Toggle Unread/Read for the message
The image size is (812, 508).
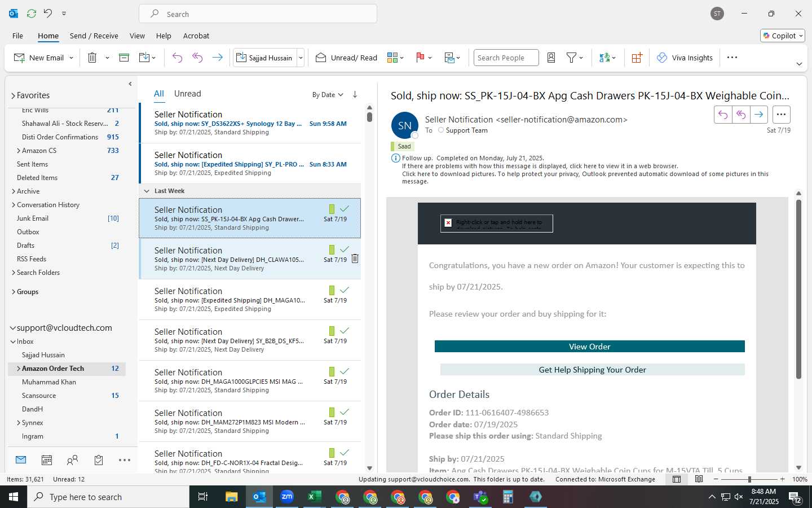click(346, 58)
